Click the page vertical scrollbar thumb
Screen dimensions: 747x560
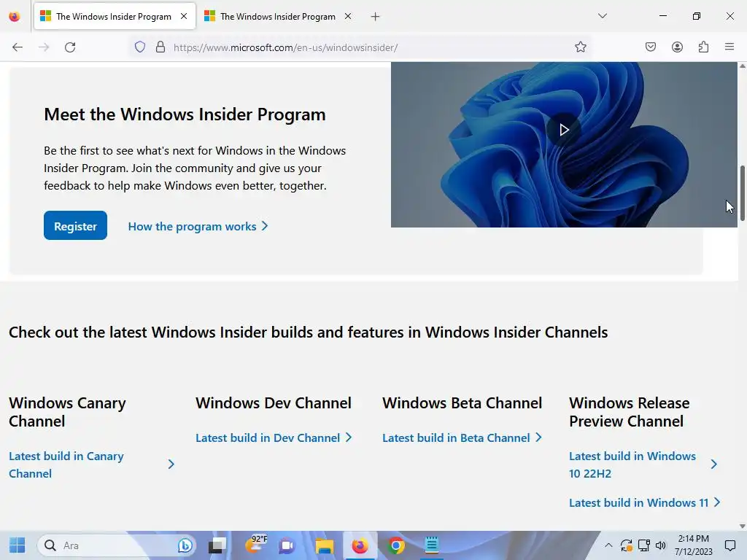pyautogui.click(x=742, y=192)
